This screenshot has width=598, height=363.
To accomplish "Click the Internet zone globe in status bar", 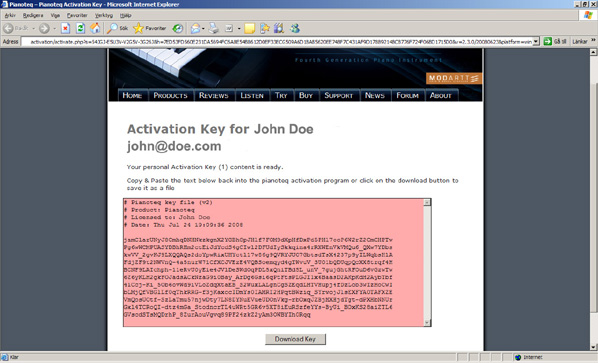I will coord(518,357).
